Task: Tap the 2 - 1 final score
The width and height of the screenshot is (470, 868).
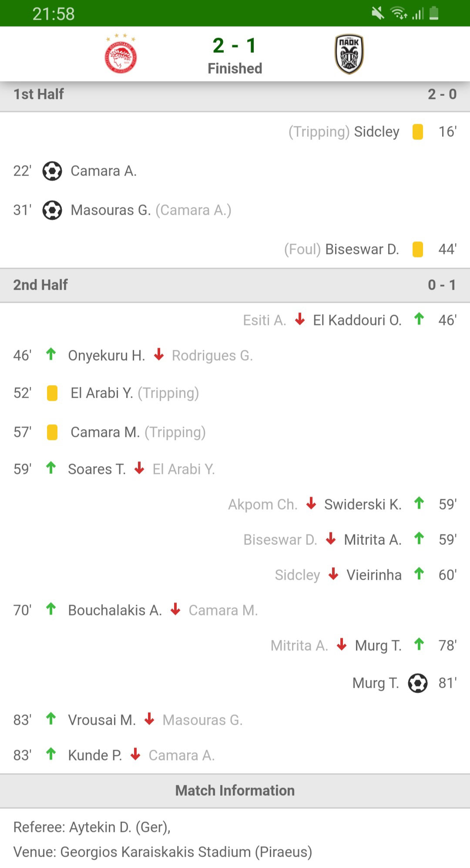Action: click(235, 46)
